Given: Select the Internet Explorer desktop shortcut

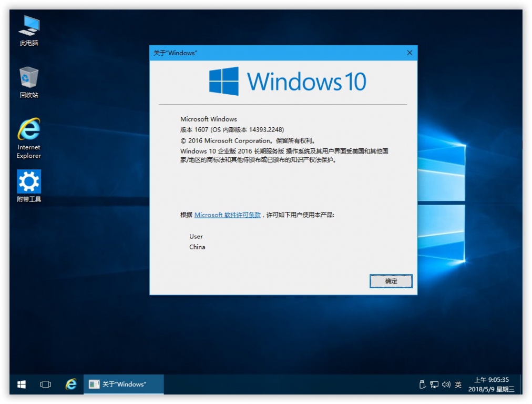Looking at the screenshot, I should tap(29, 138).
